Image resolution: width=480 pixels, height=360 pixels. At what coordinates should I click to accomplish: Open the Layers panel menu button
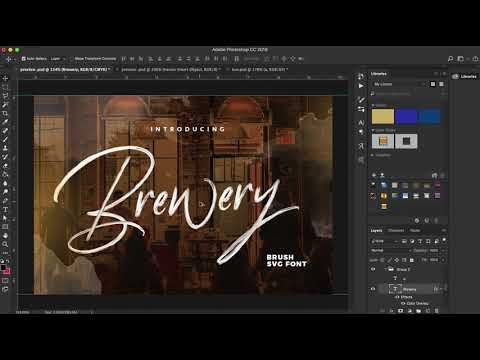444,230
